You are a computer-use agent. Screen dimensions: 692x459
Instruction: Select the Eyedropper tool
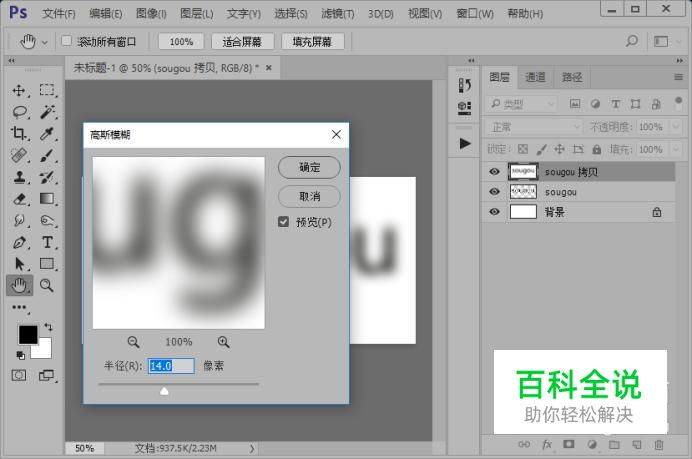47,133
